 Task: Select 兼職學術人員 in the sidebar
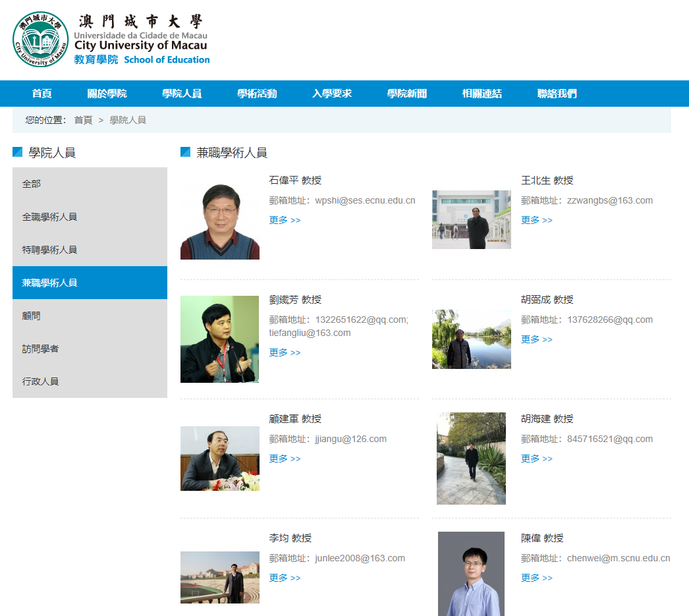pyautogui.click(x=90, y=283)
